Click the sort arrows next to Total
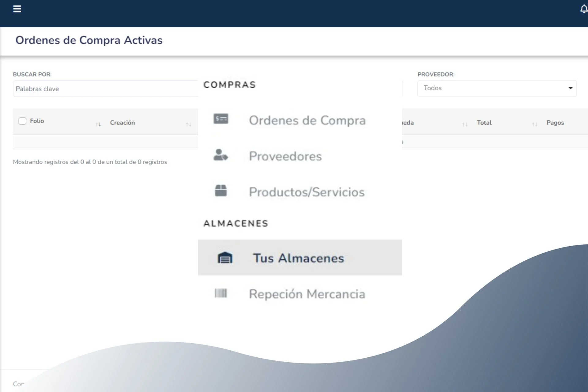This screenshot has height=392, width=588. (534, 124)
